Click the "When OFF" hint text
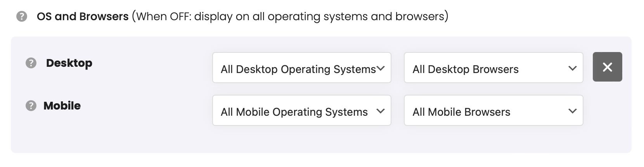 click(x=290, y=17)
